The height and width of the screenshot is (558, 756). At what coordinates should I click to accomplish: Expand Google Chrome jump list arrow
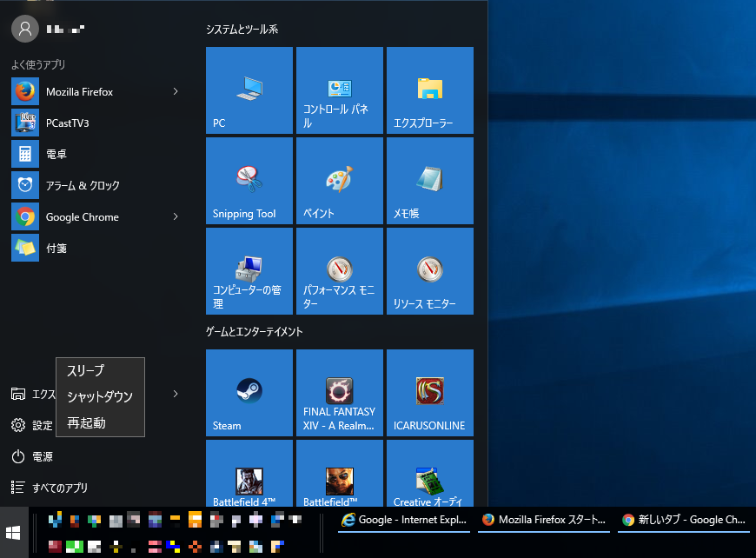176,217
